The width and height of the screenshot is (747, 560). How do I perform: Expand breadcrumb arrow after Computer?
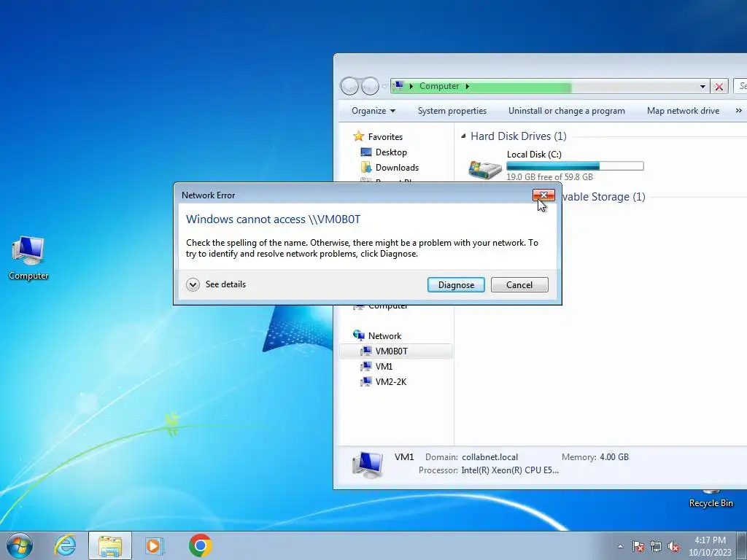tap(468, 86)
